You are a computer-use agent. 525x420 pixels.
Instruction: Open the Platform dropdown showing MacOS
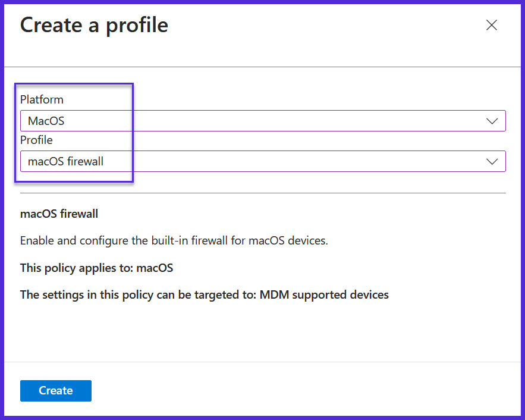(263, 121)
